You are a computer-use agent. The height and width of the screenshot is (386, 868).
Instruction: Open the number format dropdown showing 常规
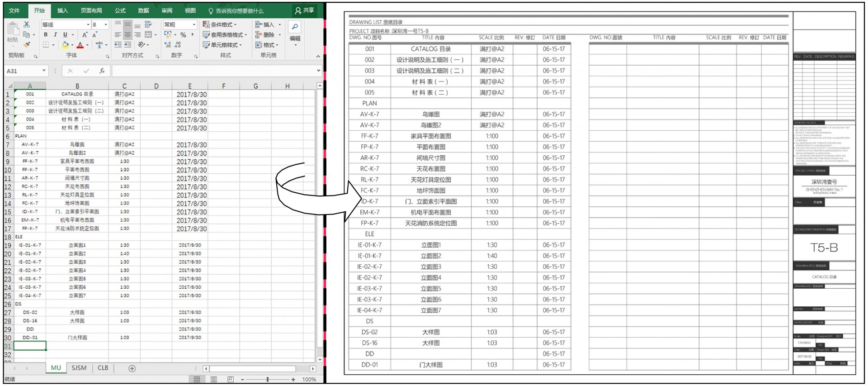(x=194, y=25)
